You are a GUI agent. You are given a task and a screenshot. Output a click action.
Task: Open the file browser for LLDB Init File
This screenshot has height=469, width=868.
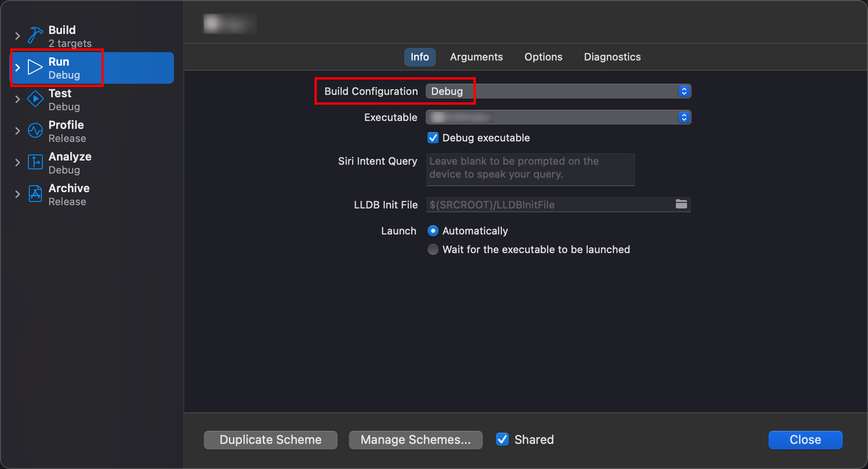[681, 204]
